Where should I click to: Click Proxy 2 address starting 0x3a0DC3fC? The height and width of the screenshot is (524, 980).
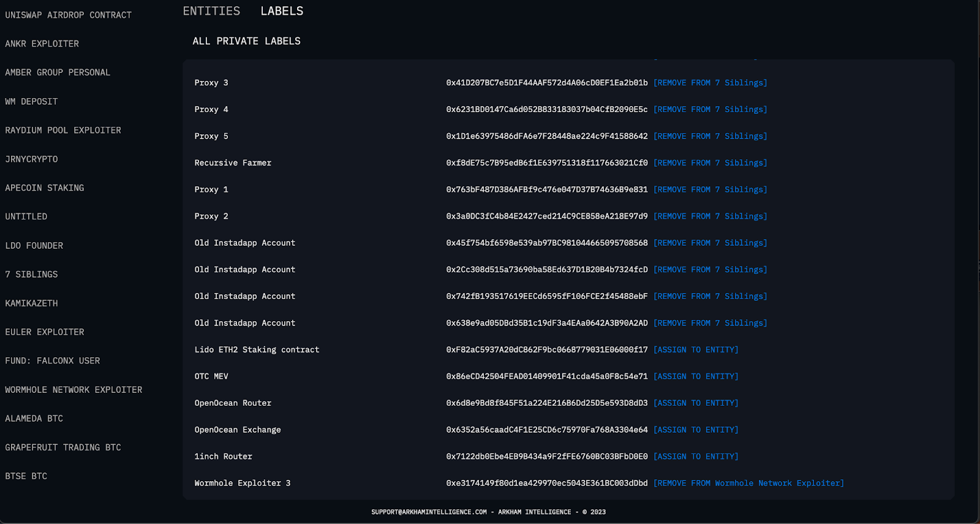tap(547, 216)
